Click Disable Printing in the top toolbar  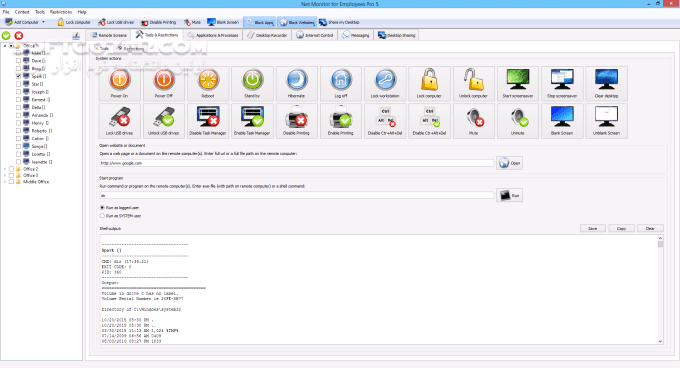click(x=159, y=22)
